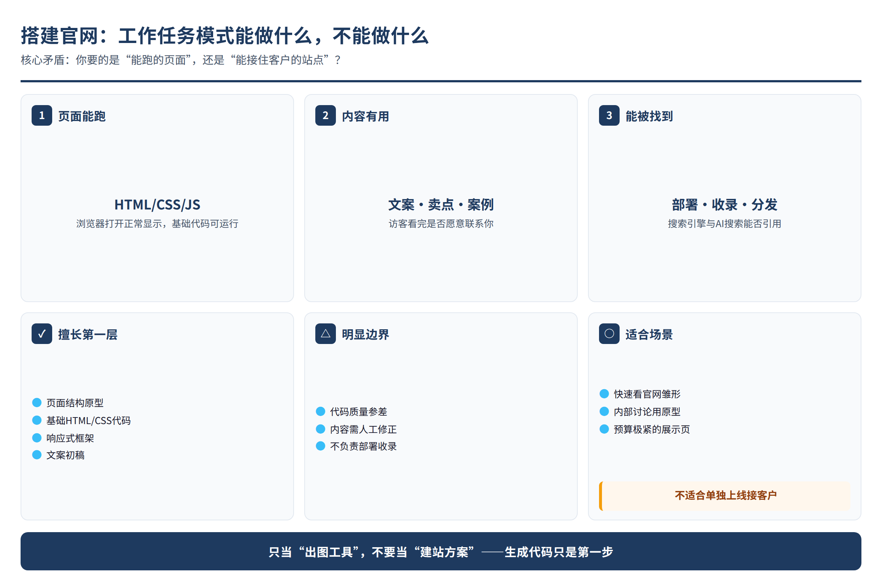Click the blue bullet dot beside 不负责部署收录
This screenshot has width=882, height=588.
coord(320,446)
